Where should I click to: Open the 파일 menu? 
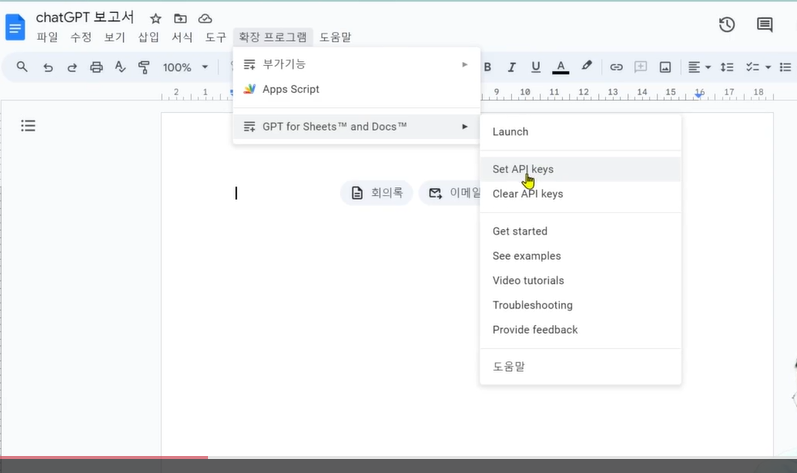click(47, 37)
